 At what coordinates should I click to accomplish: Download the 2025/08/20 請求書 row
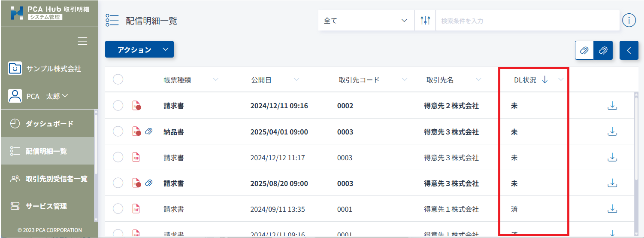pos(612,183)
